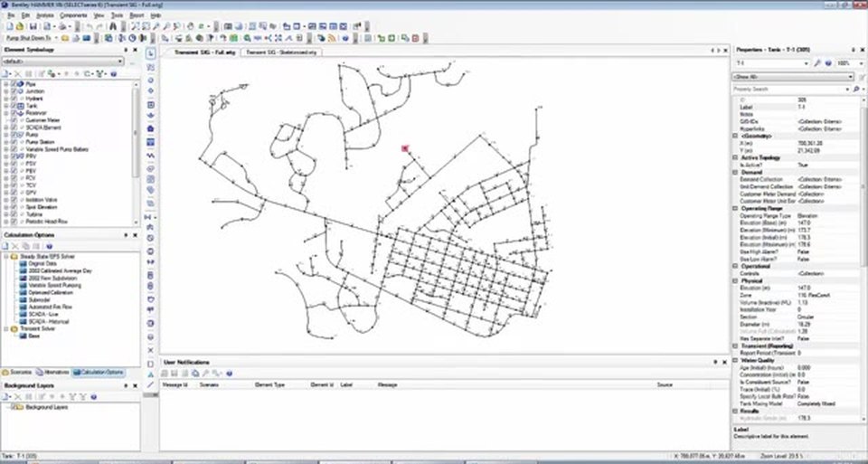Click the Copy icon in User Notifications toolbar

click(x=195, y=374)
